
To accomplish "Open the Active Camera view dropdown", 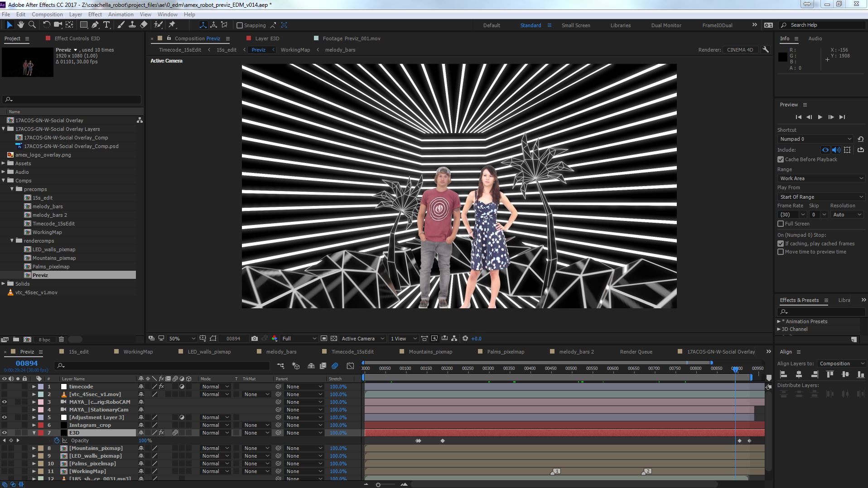I will (x=362, y=339).
